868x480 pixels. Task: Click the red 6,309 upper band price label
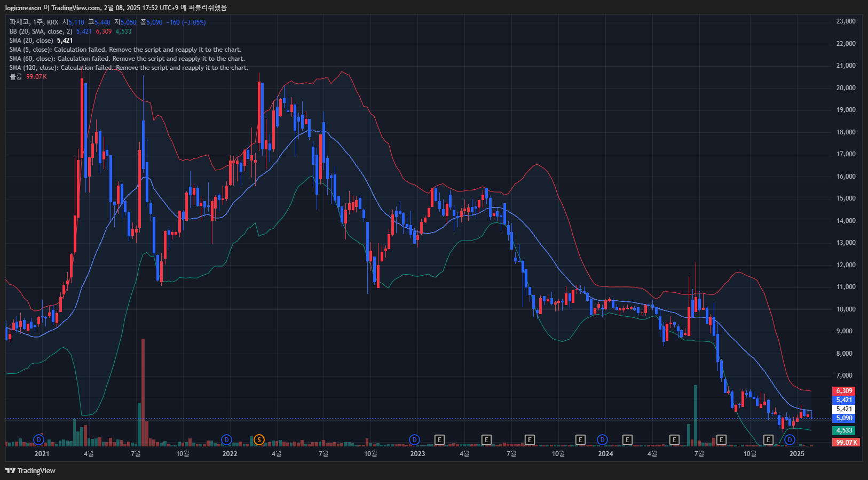843,391
